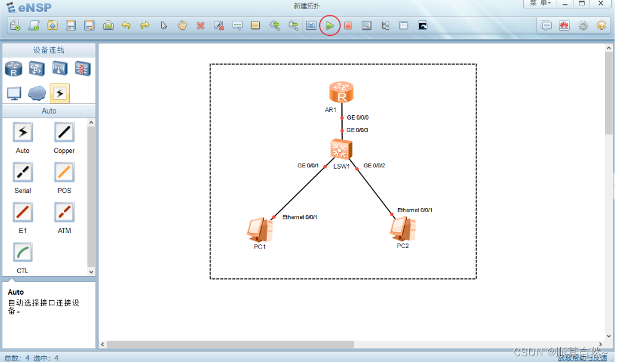Select router AR1 on canvas

coord(341,92)
